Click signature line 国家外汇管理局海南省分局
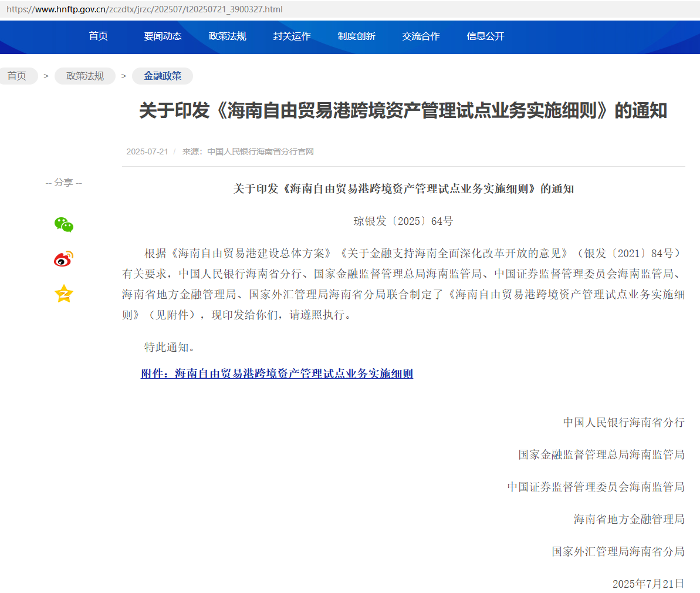This screenshot has height=593, width=700. [618, 551]
